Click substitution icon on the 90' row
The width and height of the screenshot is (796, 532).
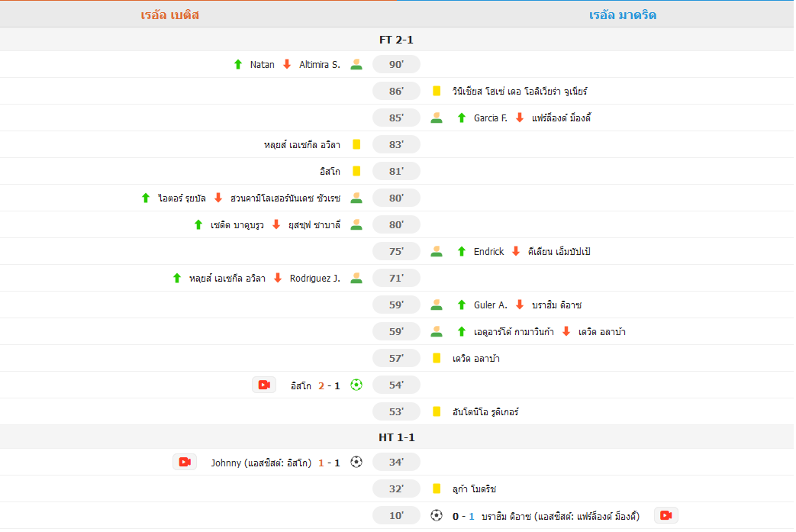click(x=356, y=64)
